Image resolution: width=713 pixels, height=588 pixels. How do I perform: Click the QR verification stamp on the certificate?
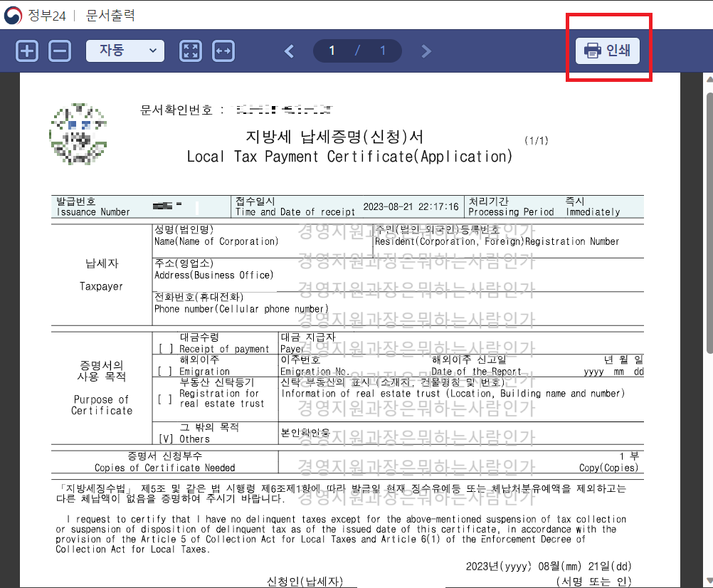(78, 134)
